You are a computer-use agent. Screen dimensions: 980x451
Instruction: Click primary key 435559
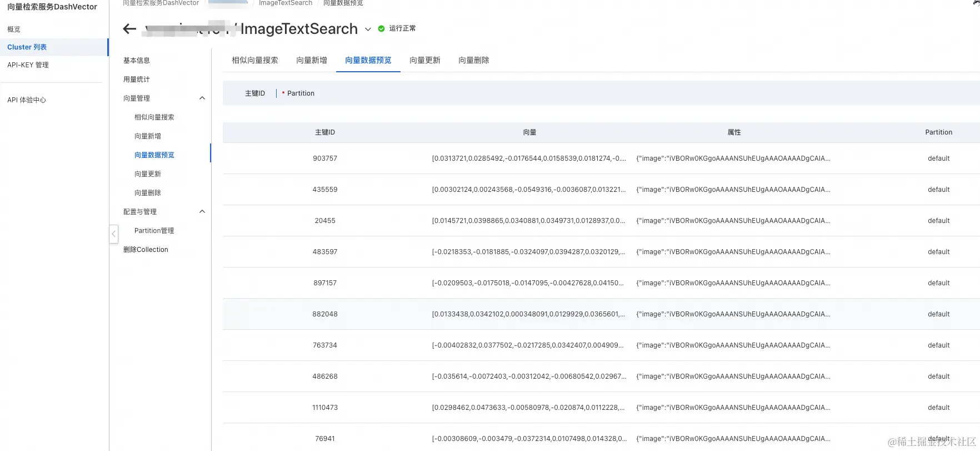[325, 190]
